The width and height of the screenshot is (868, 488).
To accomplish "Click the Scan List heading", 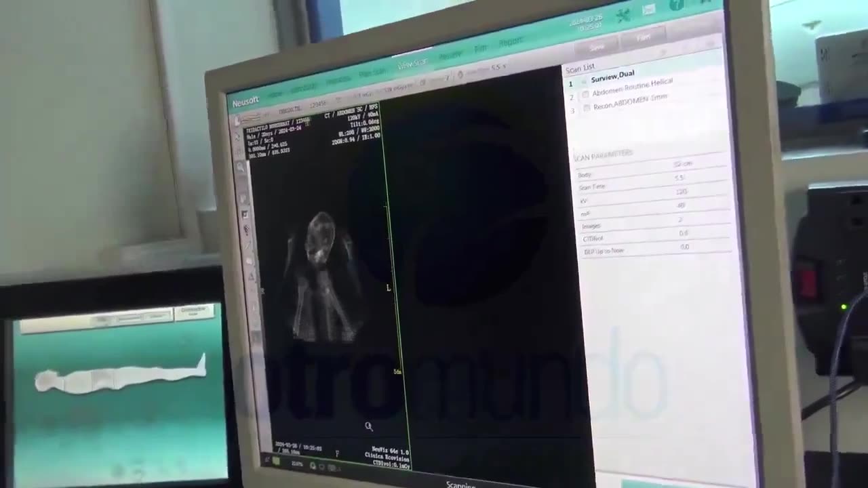I will coord(580,68).
